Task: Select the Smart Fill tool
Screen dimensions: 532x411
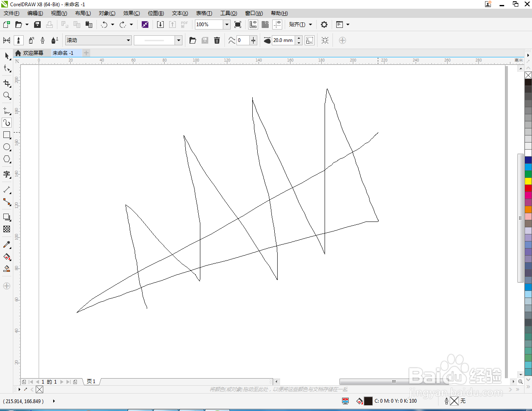Action: [7, 269]
